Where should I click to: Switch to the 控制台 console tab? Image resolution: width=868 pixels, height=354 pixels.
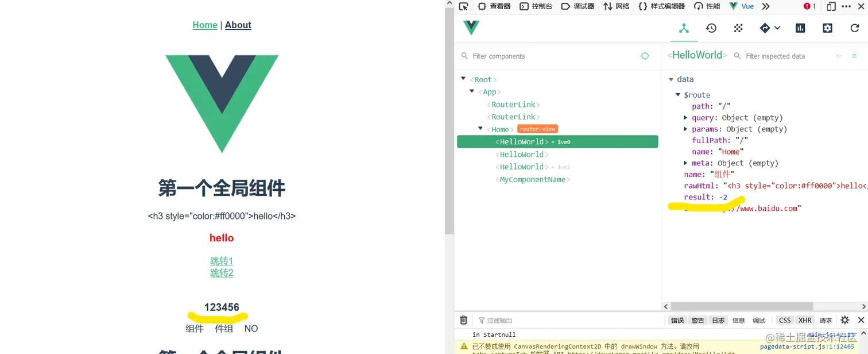pyautogui.click(x=536, y=6)
